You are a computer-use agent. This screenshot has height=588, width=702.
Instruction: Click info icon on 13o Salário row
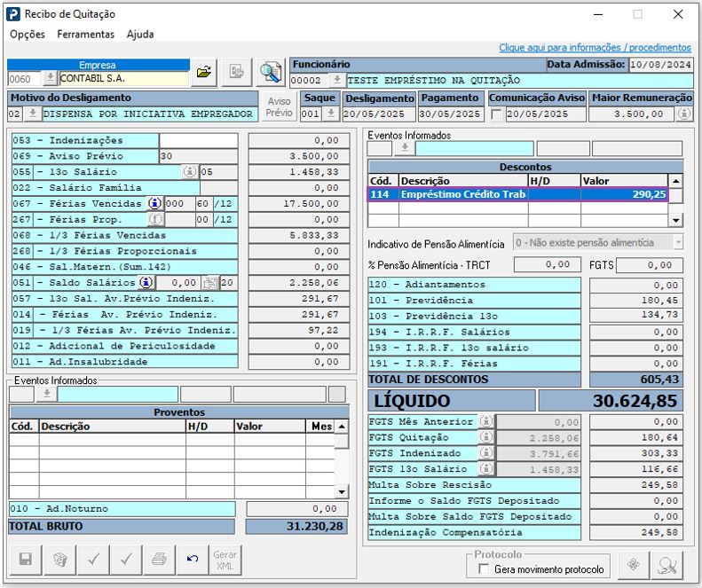(x=190, y=171)
